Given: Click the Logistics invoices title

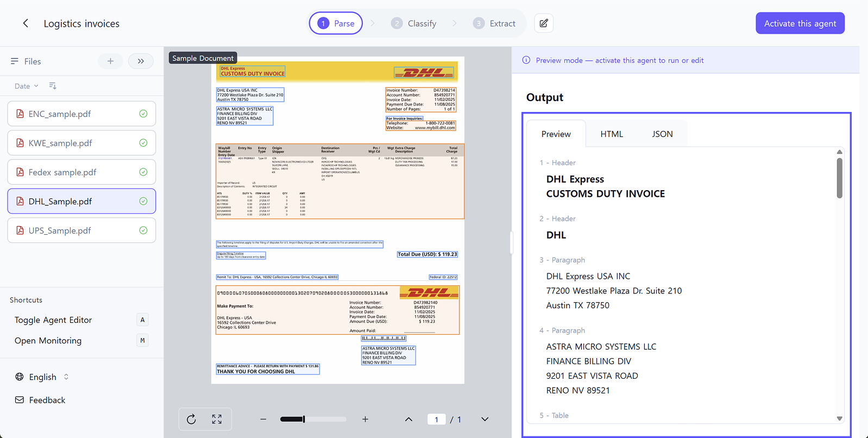Looking at the screenshot, I should pos(81,23).
